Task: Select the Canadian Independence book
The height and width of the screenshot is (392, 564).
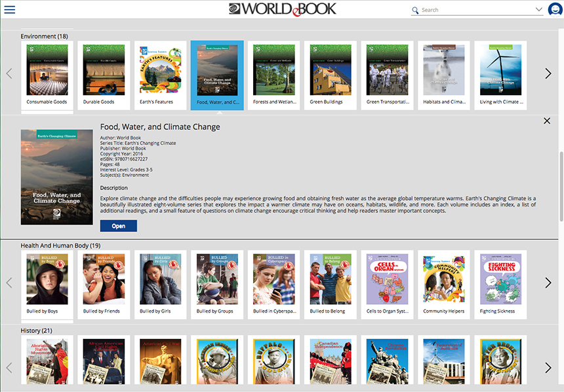Action: (331, 361)
